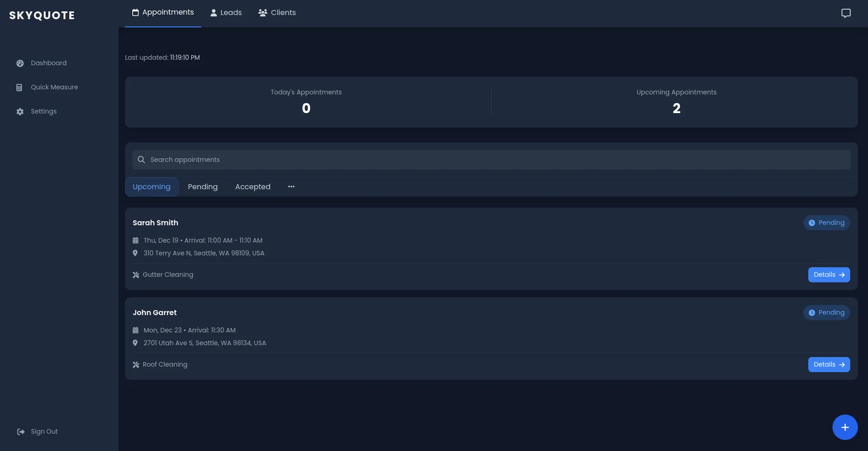Switch to the Leads tab
Viewport: 868px width, 451px height.
[x=226, y=13]
